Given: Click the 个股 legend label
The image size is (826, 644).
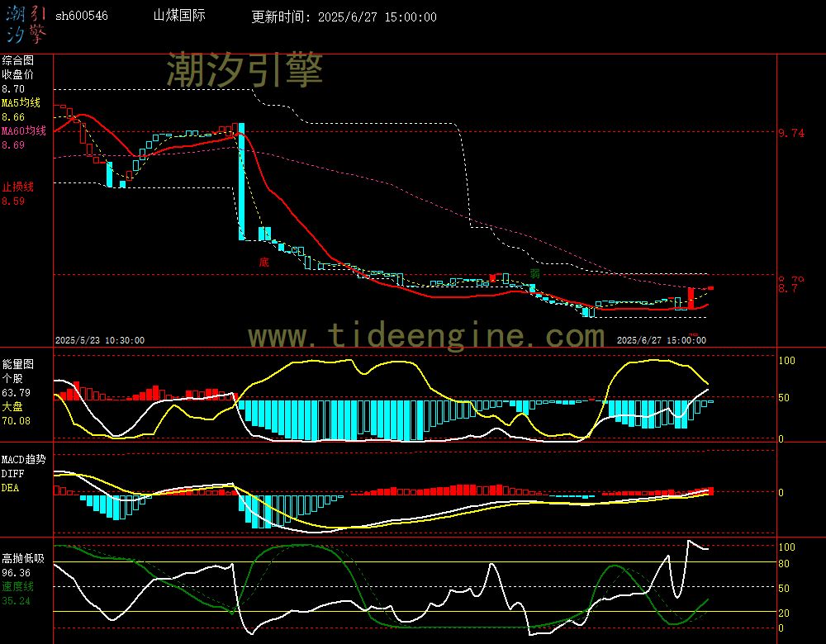Looking at the screenshot, I should click(12, 379).
